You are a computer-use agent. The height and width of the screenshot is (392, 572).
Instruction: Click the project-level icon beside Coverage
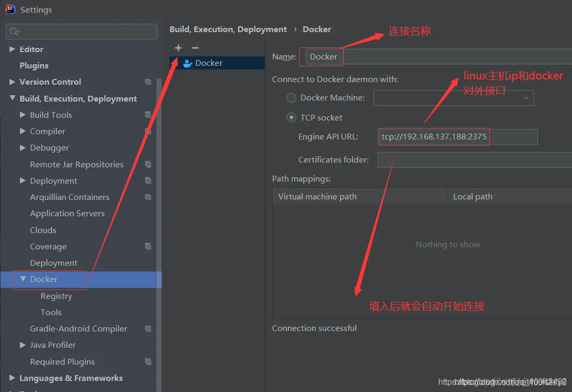pos(148,246)
